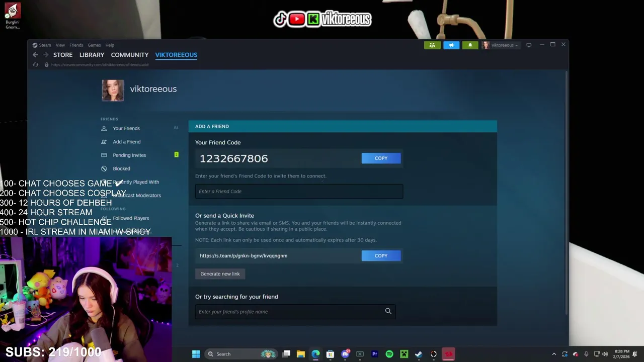
Task: Open Adobe Premiere Pro from the taskbar
Action: click(374, 354)
